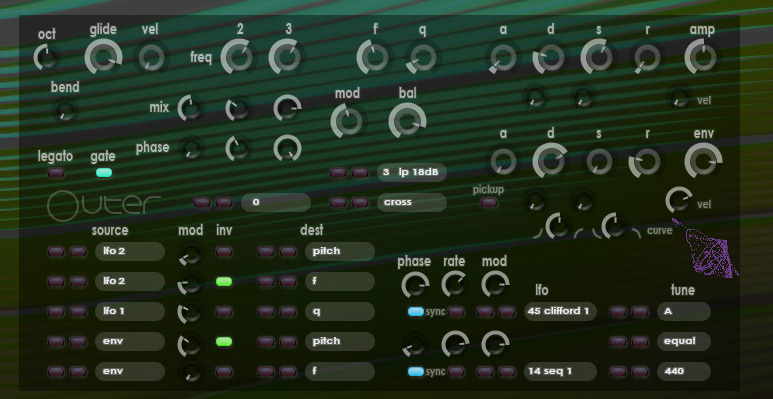Click the third mix knob

(287, 108)
